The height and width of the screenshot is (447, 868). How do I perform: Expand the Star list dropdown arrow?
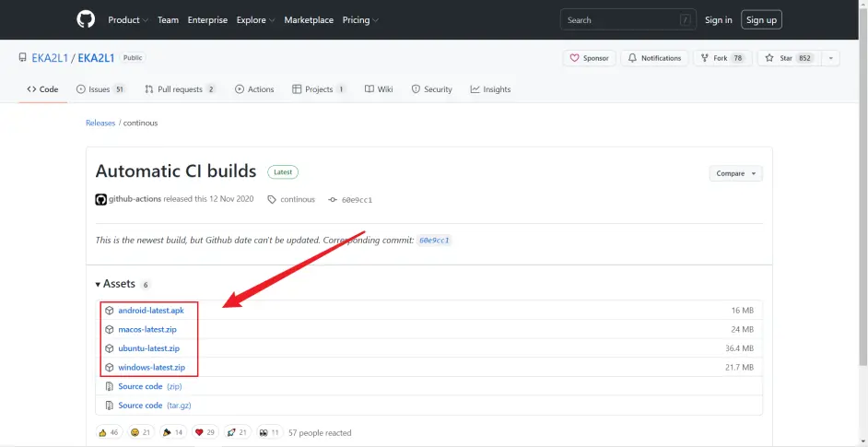click(830, 58)
